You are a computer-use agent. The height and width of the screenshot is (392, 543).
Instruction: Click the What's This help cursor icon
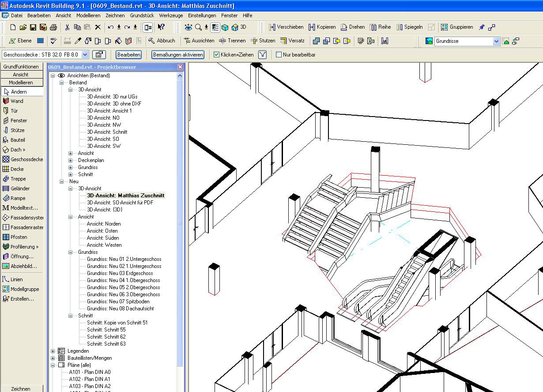pos(161,27)
